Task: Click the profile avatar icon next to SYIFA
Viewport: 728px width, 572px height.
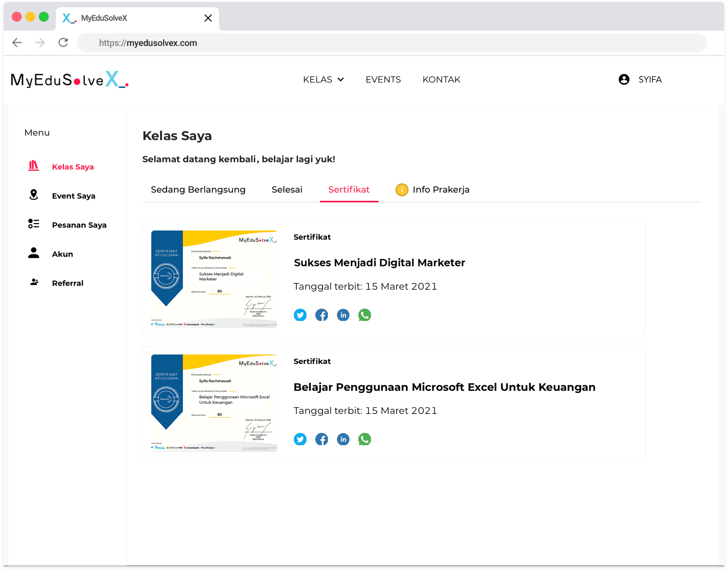Action: tap(624, 79)
